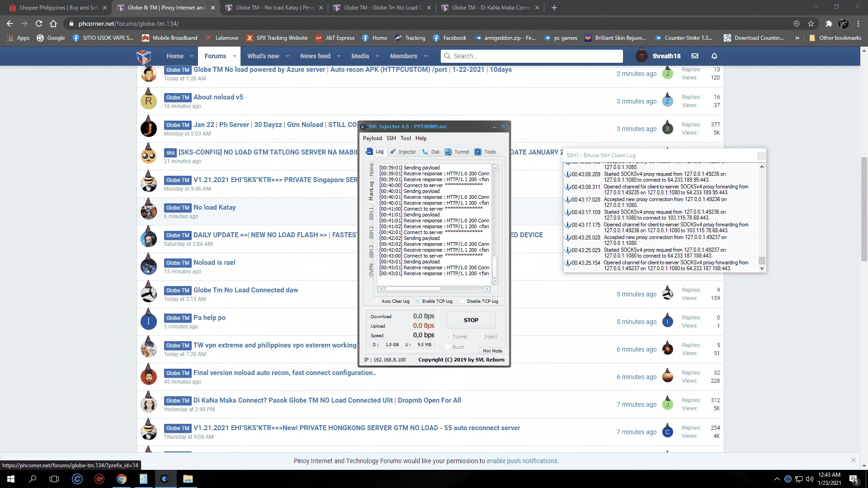Image resolution: width=868 pixels, height=488 pixels.
Task: Select the SSH 3 vertical log tab
Action: coord(371,251)
